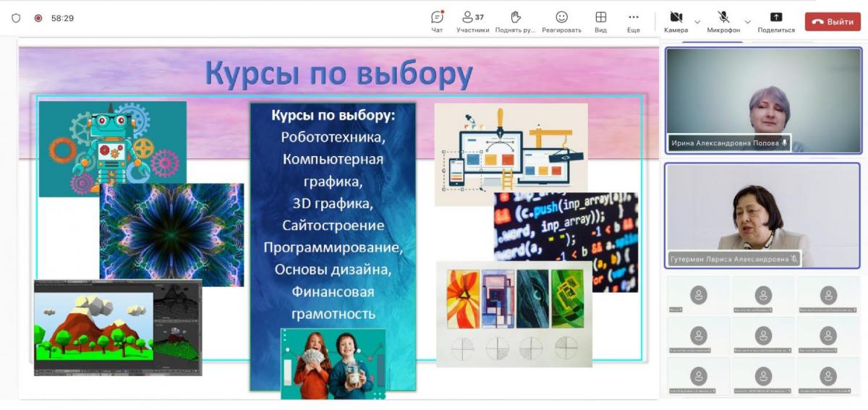Viewport: 868px width, 410px height.
Task: Select Ирина Александровна Попова video tile
Action: point(763,100)
